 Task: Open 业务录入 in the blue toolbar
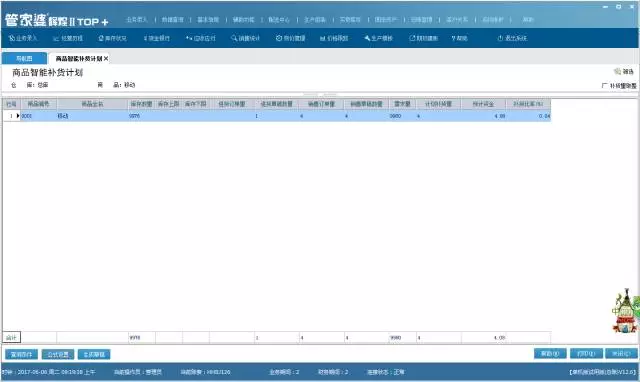(23, 38)
